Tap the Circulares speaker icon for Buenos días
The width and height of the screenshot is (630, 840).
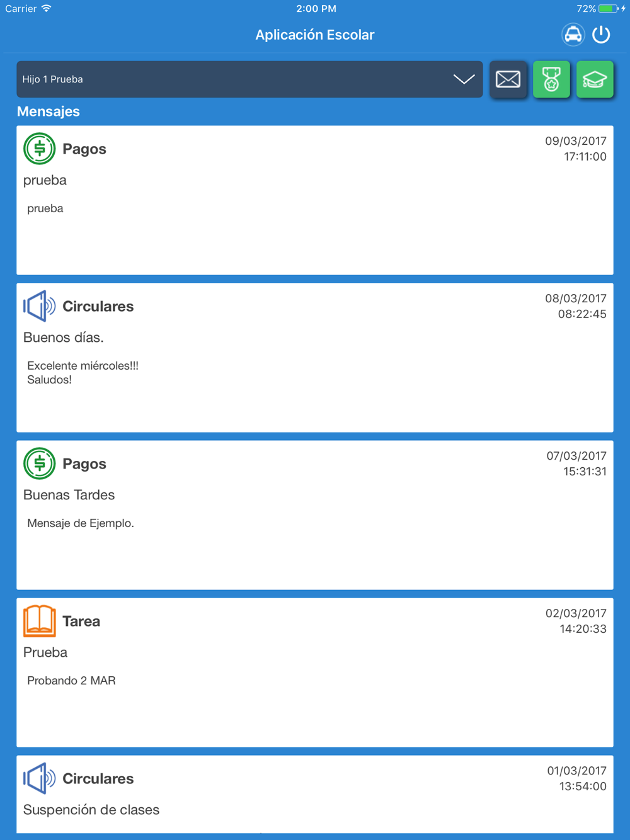39,306
